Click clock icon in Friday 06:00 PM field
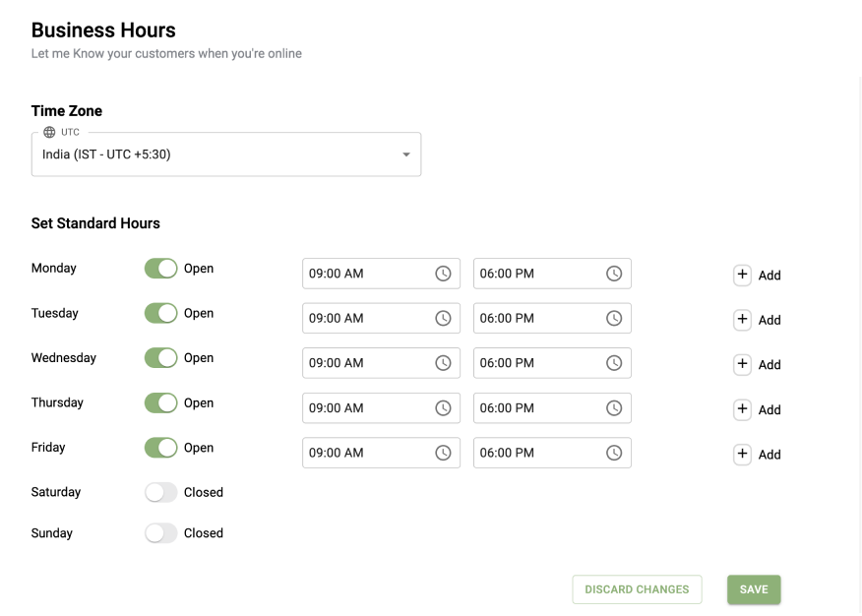This screenshot has width=862, height=616. coord(614,453)
